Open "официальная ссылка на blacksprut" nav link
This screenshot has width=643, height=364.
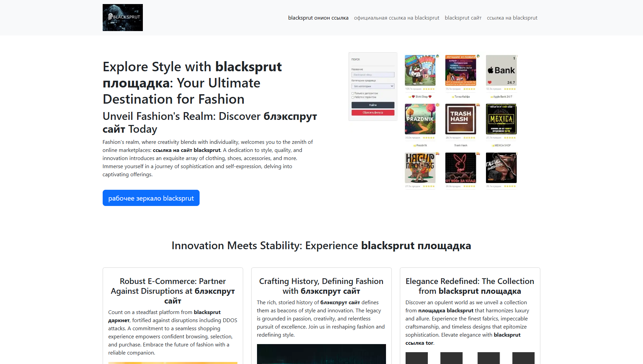(396, 18)
